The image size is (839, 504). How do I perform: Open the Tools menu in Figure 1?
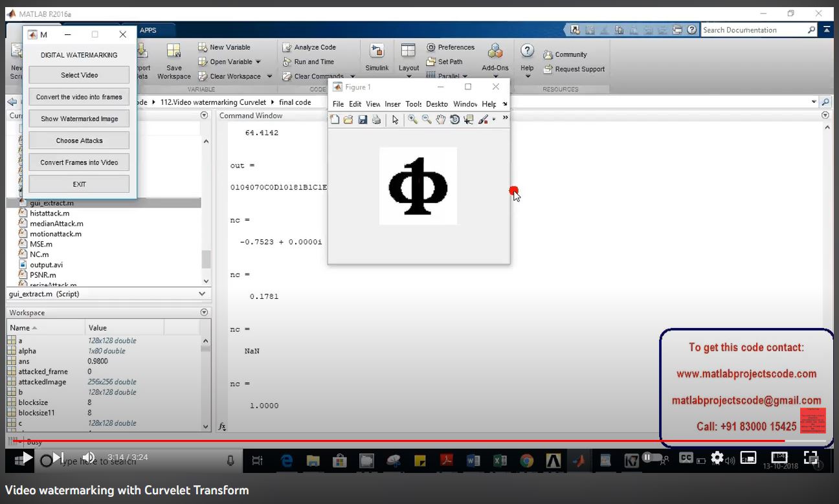(x=413, y=104)
